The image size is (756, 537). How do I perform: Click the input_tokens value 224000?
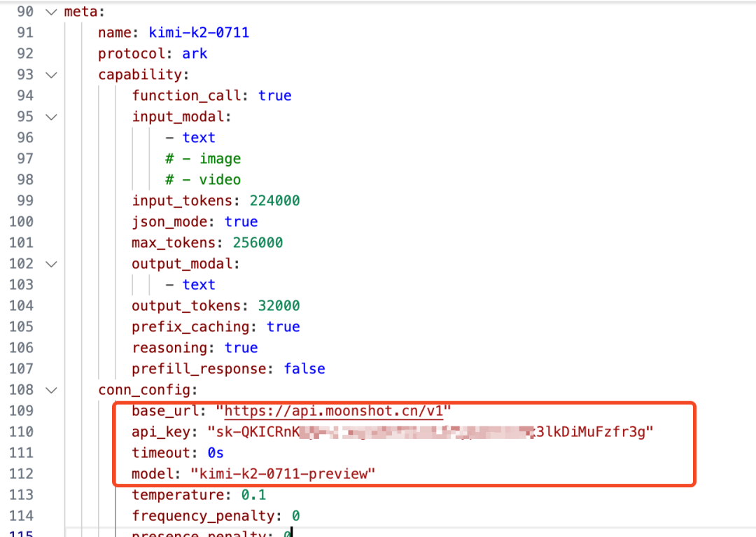point(274,201)
